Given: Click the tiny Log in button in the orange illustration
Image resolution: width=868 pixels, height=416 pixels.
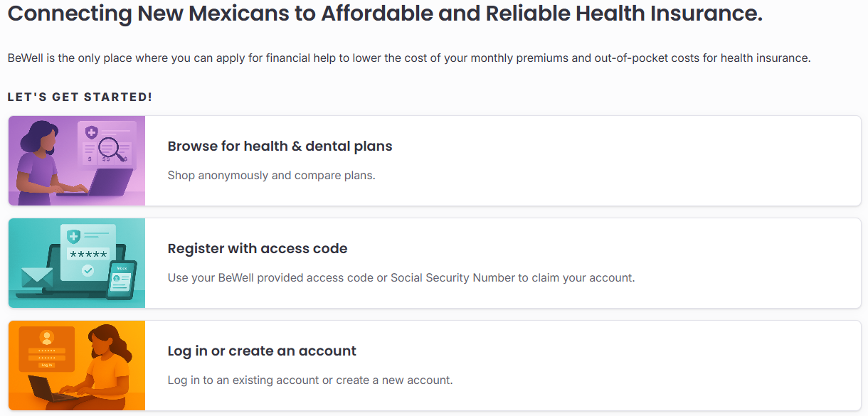Looking at the screenshot, I should click(47, 365).
